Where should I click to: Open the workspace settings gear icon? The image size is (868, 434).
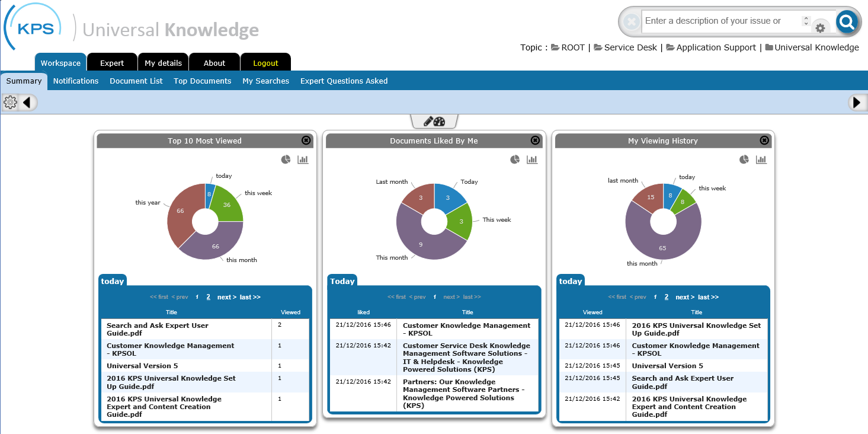[x=10, y=103]
